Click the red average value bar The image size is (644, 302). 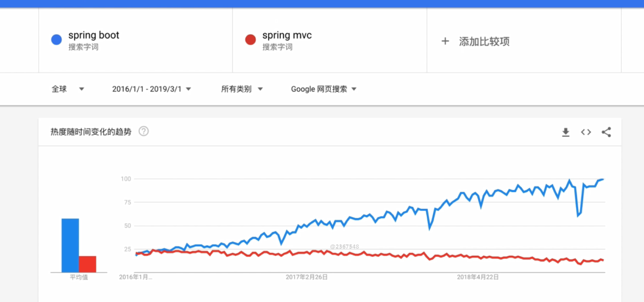click(87, 264)
